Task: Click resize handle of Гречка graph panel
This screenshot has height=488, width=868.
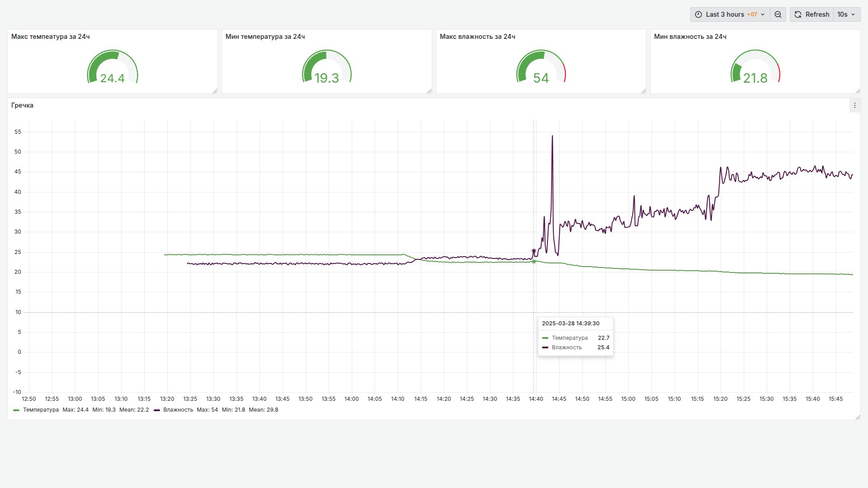Action: tap(858, 418)
